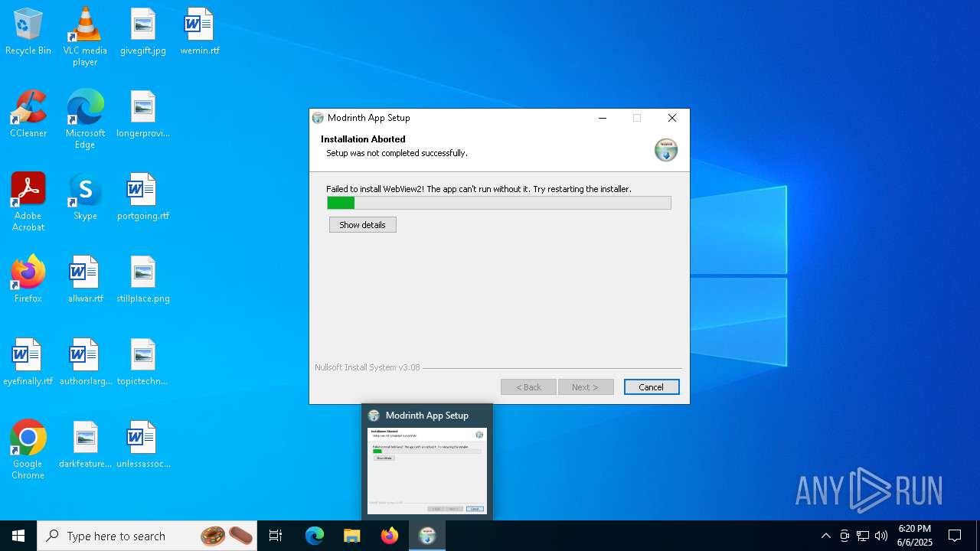Click the Show details button

coord(363,225)
